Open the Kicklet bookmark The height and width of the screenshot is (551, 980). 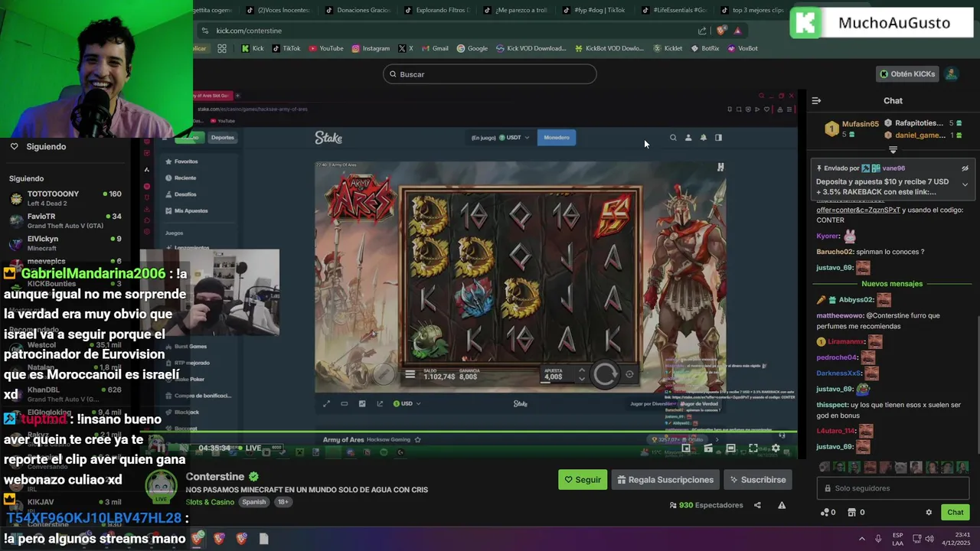click(668, 48)
